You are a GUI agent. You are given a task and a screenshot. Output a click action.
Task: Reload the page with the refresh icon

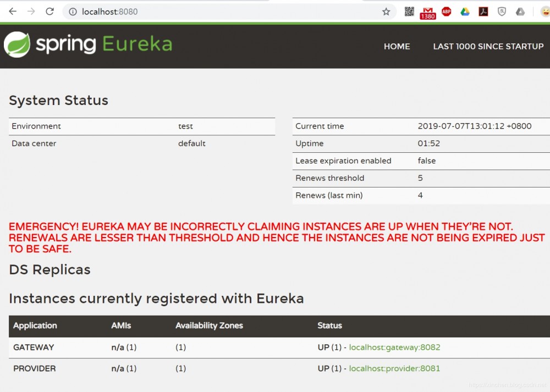click(50, 12)
